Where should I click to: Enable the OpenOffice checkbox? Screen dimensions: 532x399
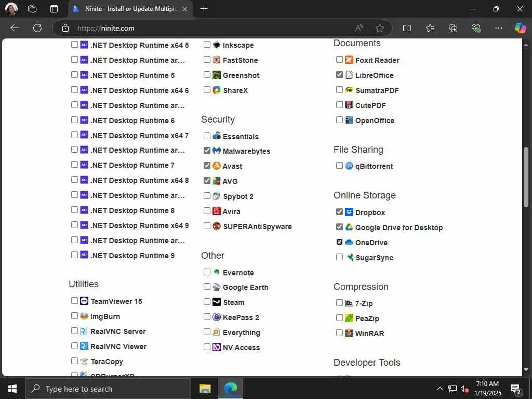339,120
